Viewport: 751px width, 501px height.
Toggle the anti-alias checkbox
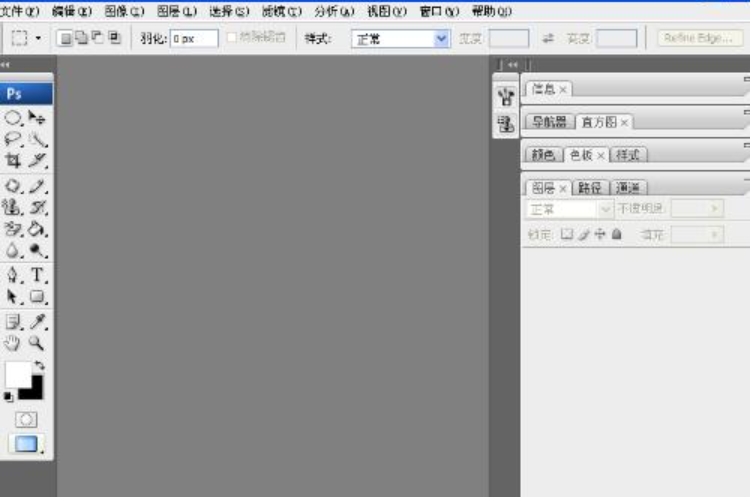coord(231,37)
